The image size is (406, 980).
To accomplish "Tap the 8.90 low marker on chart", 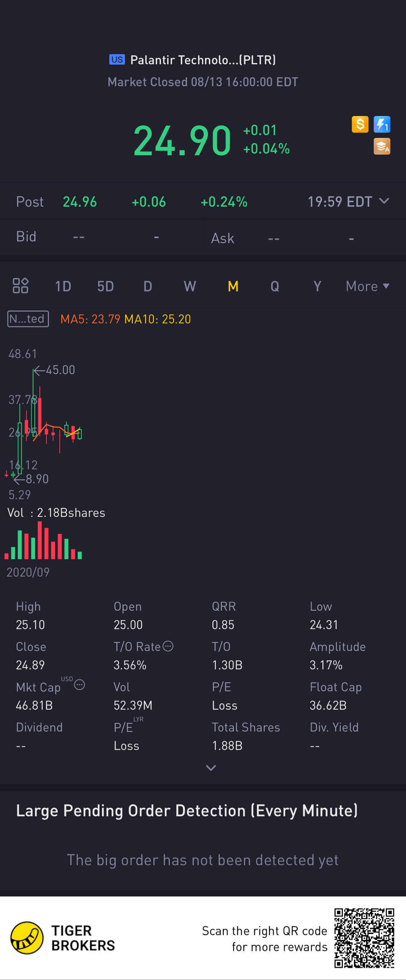I will 31,479.
